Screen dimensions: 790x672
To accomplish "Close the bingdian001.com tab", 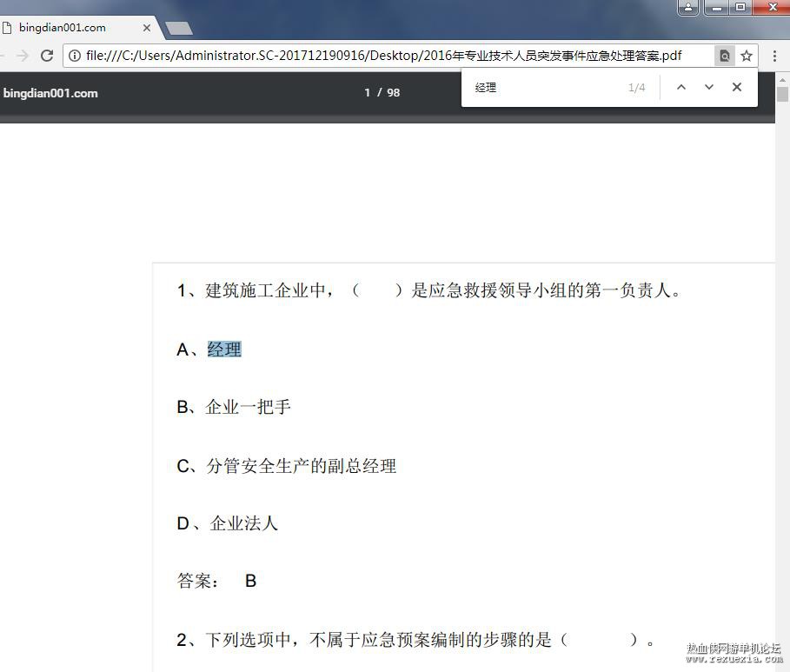I will click(x=147, y=28).
